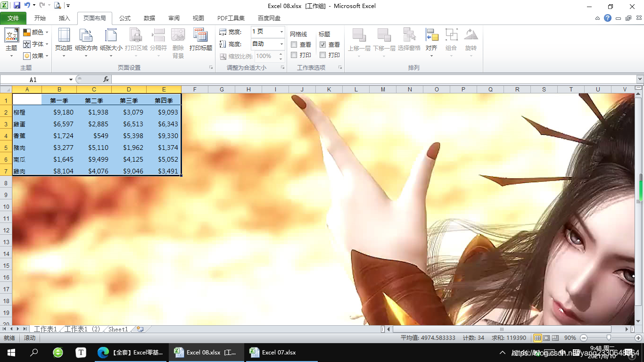
Task: Switch to Page Break Preview in status bar
Action: tap(555, 338)
